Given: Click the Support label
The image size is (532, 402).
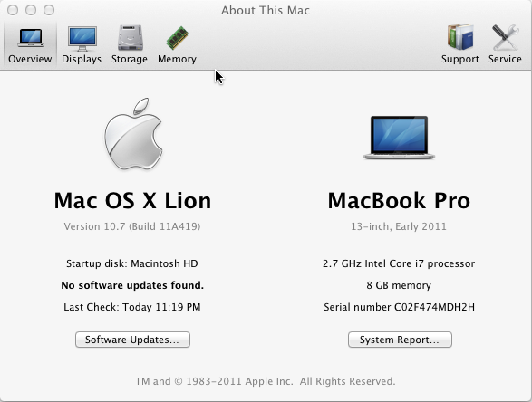Looking at the screenshot, I should [x=460, y=59].
